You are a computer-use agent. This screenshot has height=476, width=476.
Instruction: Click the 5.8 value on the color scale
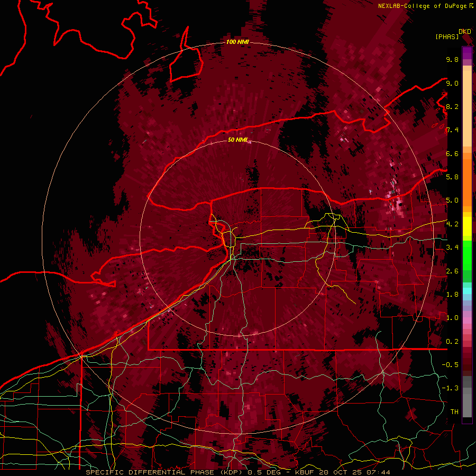(x=452, y=177)
